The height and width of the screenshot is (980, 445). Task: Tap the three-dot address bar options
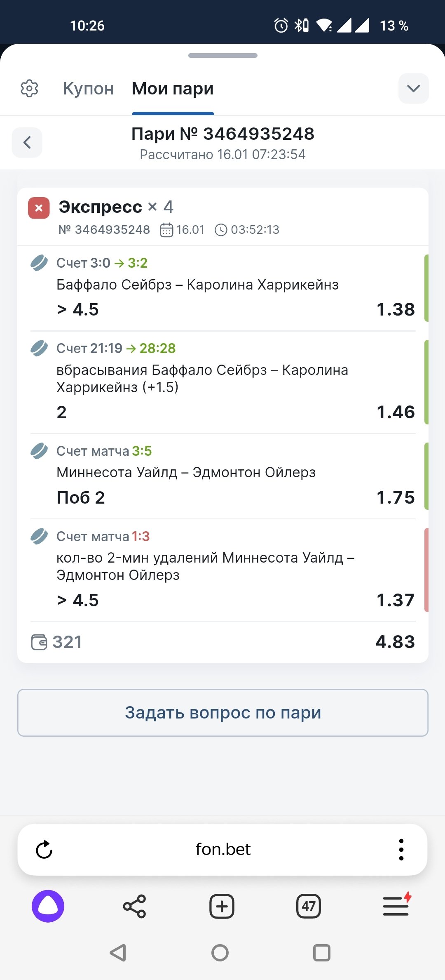[x=401, y=850]
